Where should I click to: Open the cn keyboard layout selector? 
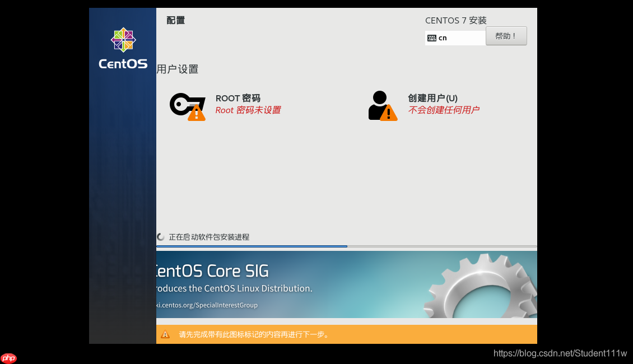[455, 38]
